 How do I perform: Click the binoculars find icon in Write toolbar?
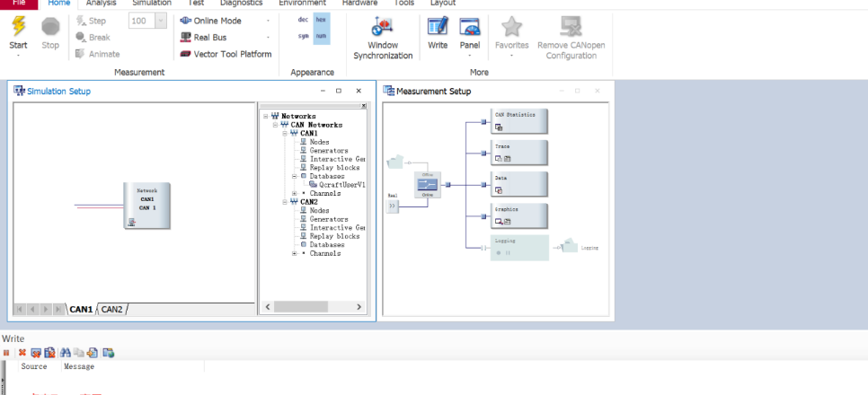(x=66, y=353)
